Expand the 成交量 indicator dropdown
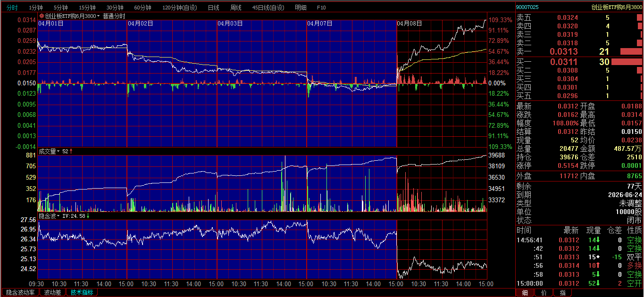644x297 pixels. (x=59, y=151)
